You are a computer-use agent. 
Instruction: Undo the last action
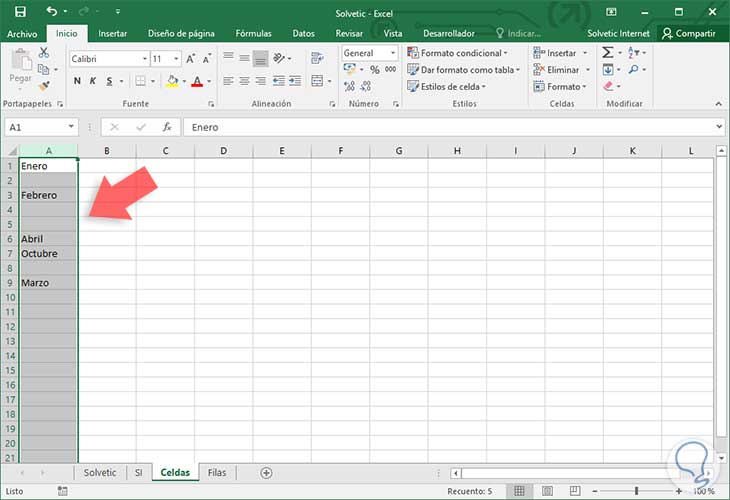(52, 11)
